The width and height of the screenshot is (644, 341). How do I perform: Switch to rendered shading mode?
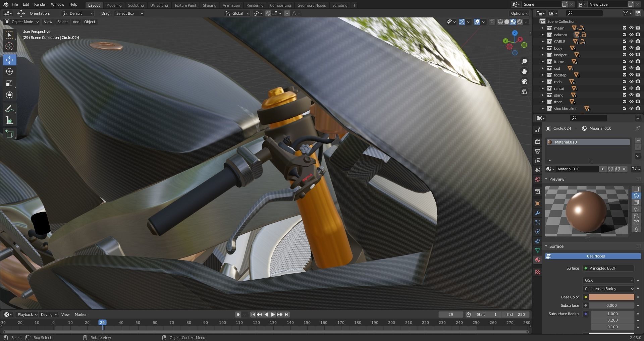[x=520, y=22]
